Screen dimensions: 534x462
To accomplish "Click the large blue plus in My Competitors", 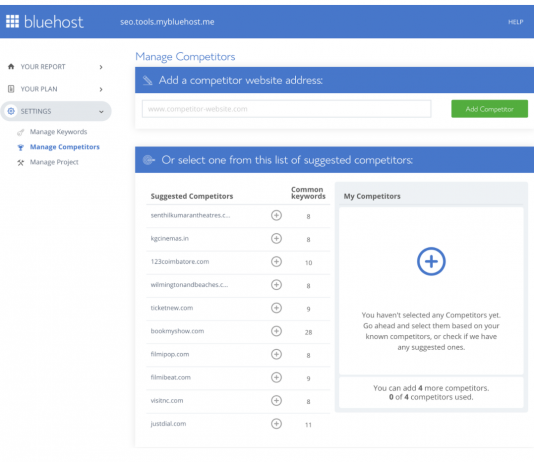I will pyautogui.click(x=431, y=261).
